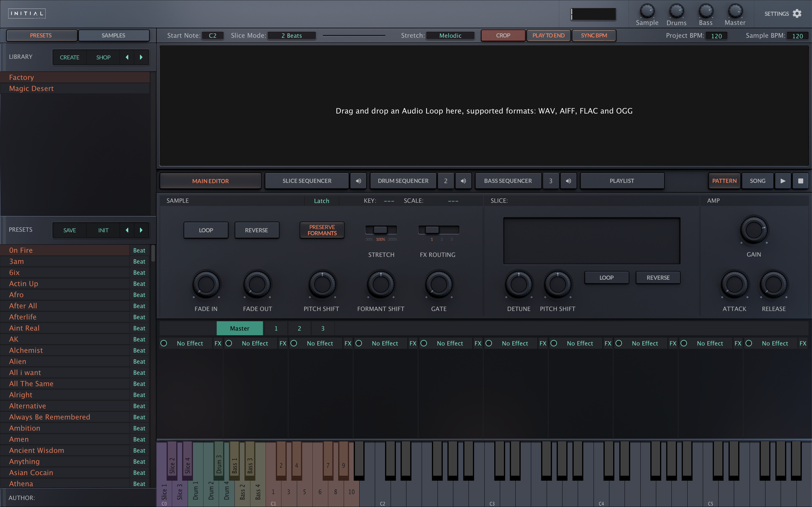
Task: Click the Fade Out knob
Action: coord(257,284)
